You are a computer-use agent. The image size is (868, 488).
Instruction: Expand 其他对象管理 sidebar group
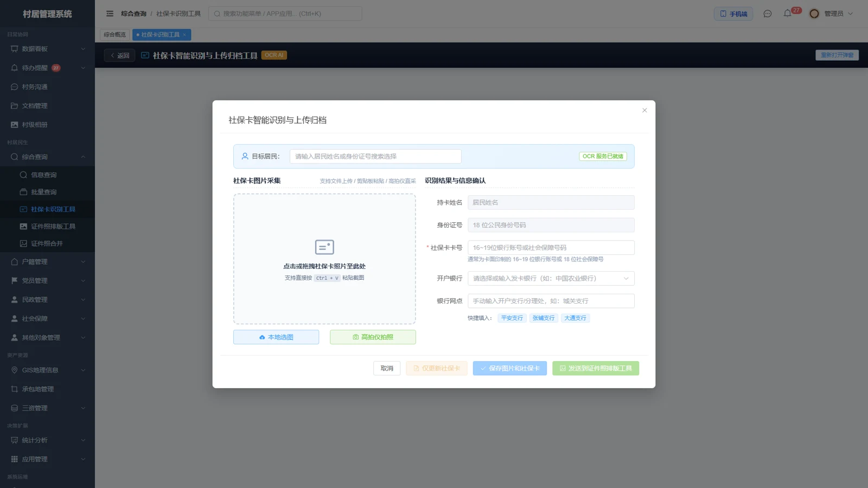pos(47,338)
